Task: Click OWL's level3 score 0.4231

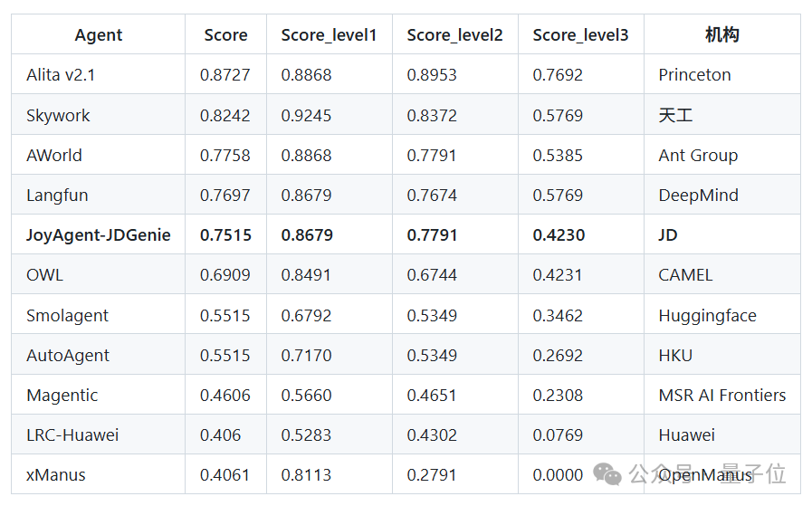Action: (x=558, y=274)
